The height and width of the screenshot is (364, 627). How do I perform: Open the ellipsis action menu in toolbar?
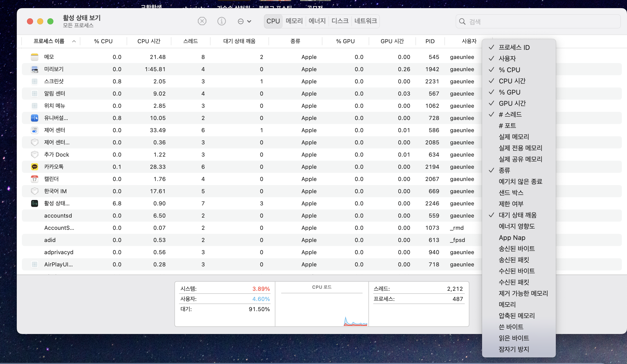point(244,21)
